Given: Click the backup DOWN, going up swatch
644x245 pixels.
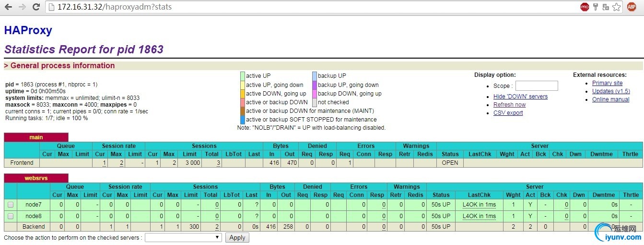Looking at the screenshot, I should (x=314, y=94).
